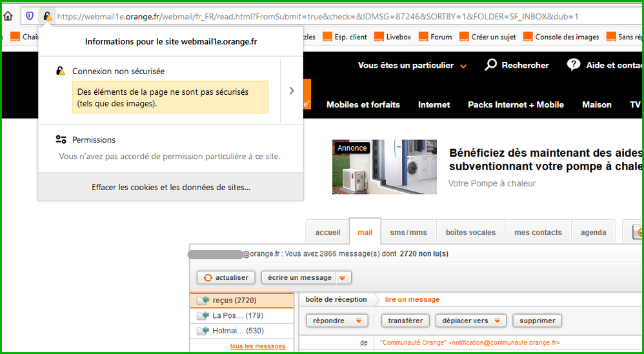Click the heat pump ad thumbnail
This screenshot has height=354, width=644.
point(385,167)
